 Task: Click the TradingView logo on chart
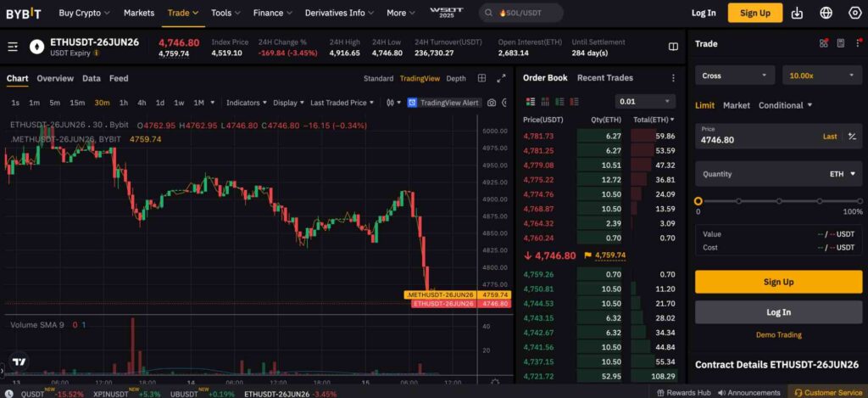(19, 362)
